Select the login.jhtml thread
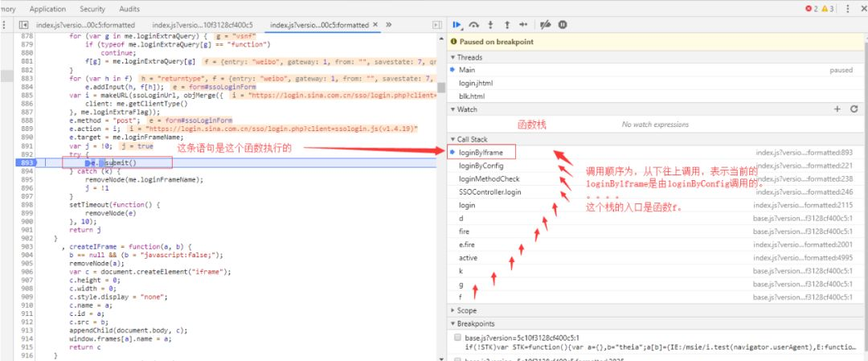868x361 pixels. [657, 83]
